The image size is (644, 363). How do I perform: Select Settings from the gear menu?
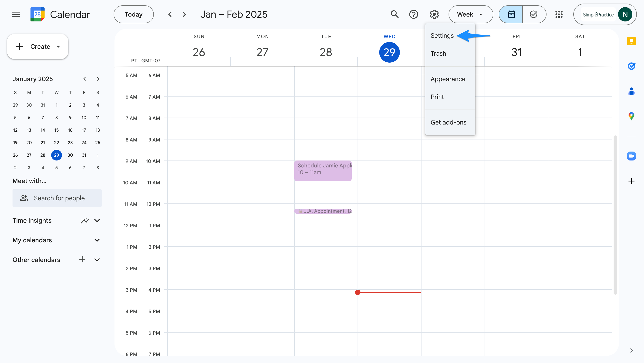click(442, 36)
